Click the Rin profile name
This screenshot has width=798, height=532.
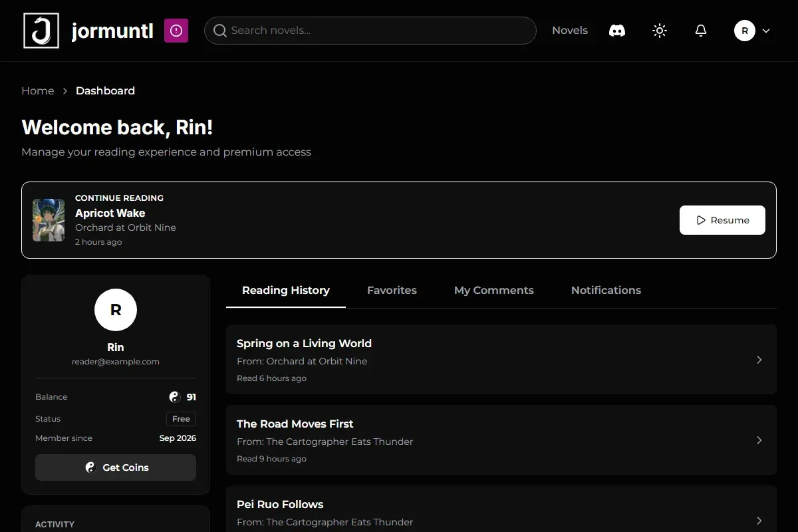pyautogui.click(x=116, y=347)
